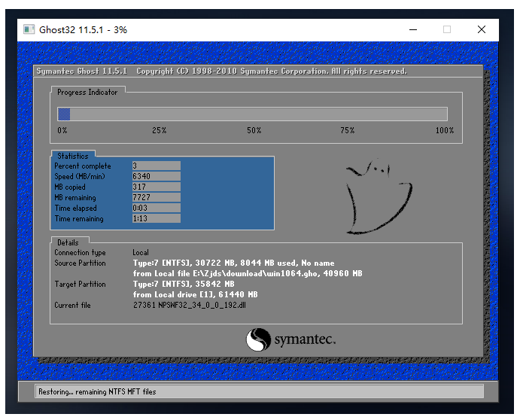Maximize the Ghost32 window
This screenshot has width=520, height=420.
click(x=447, y=29)
